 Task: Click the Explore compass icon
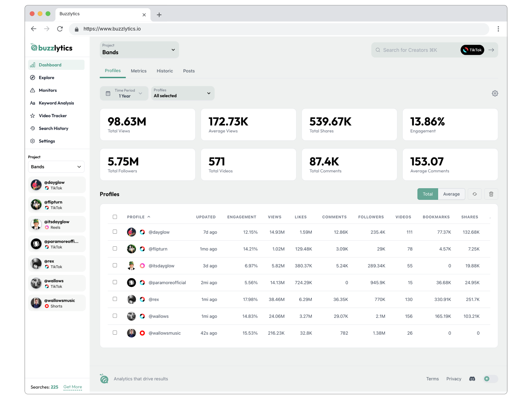[33, 78]
